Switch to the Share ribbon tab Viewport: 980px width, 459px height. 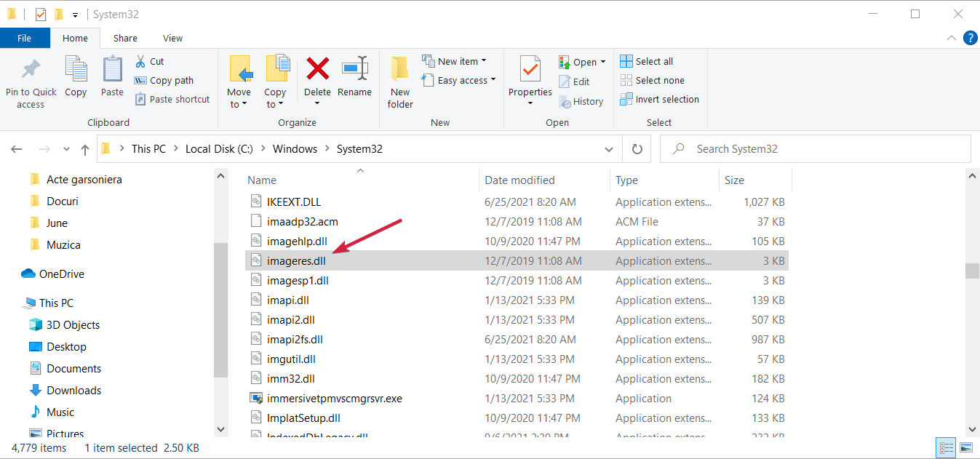pos(125,38)
